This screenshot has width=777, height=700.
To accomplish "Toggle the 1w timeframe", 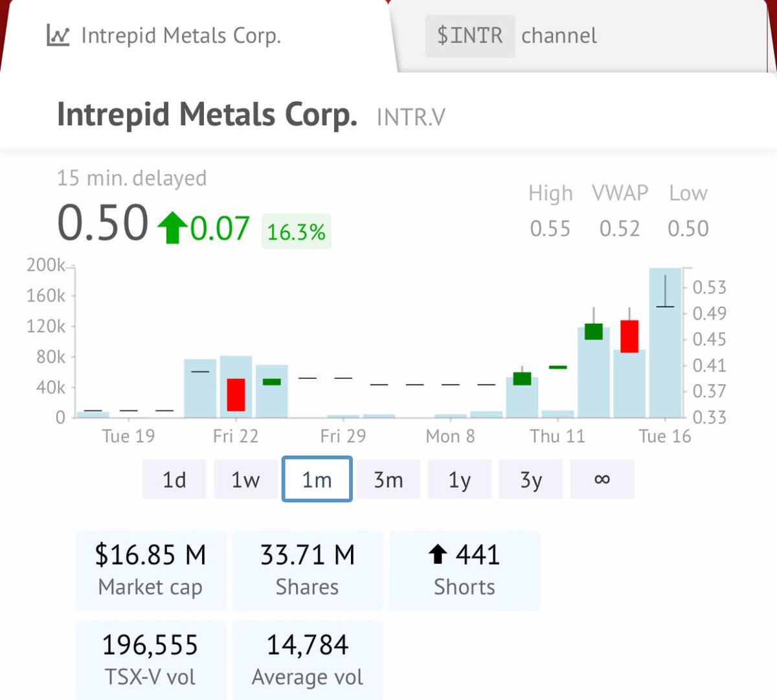I will [245, 479].
